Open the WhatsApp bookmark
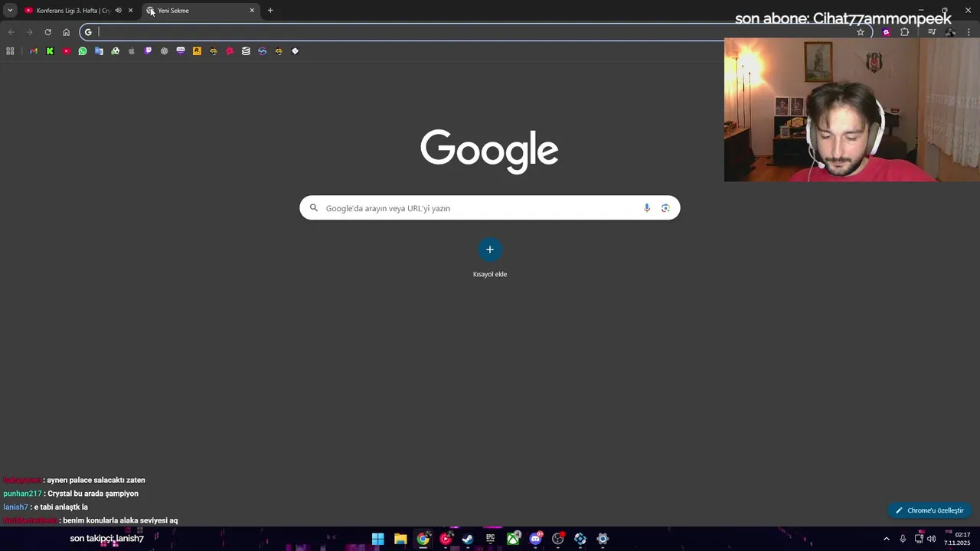 pos(83,51)
